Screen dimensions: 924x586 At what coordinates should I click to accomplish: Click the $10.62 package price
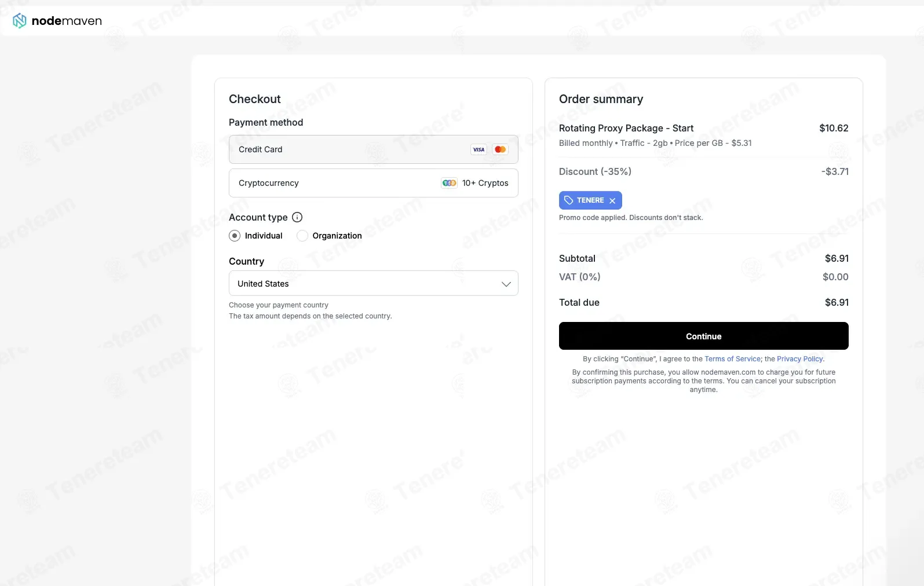pos(834,128)
